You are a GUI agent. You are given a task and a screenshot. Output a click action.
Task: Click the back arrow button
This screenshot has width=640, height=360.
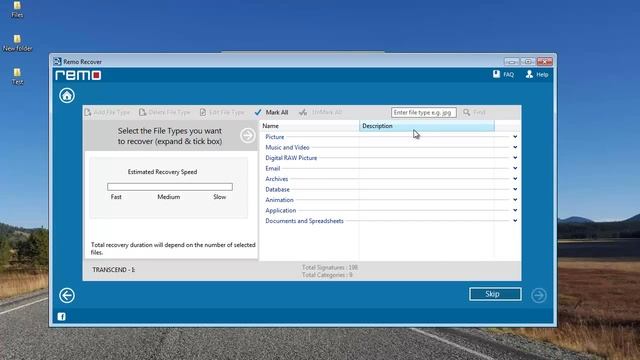(67, 295)
